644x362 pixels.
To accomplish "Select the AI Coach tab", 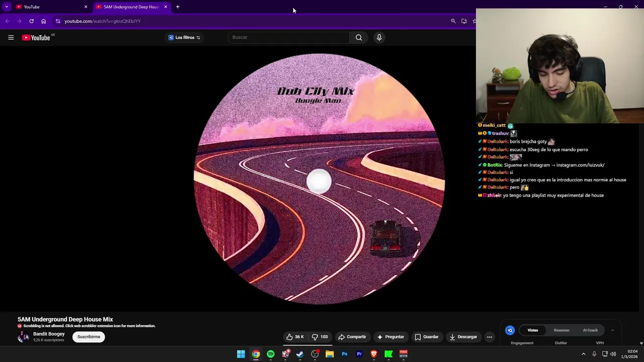I will (590, 330).
